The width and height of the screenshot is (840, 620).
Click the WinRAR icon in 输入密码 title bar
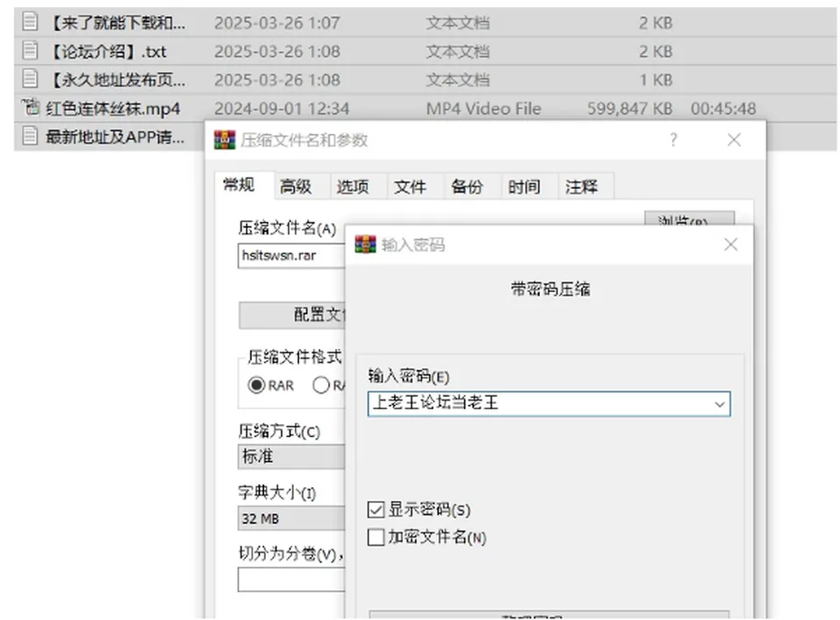366,245
